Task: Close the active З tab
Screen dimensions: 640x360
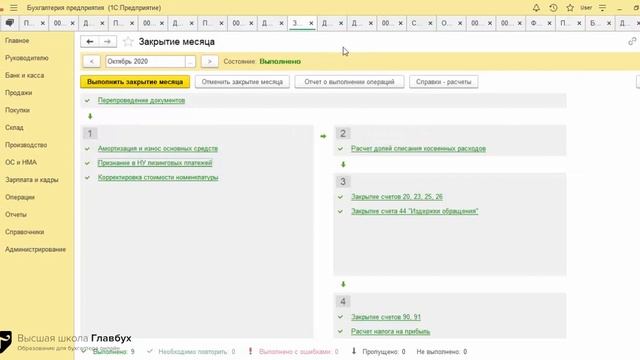Action: [x=311, y=24]
